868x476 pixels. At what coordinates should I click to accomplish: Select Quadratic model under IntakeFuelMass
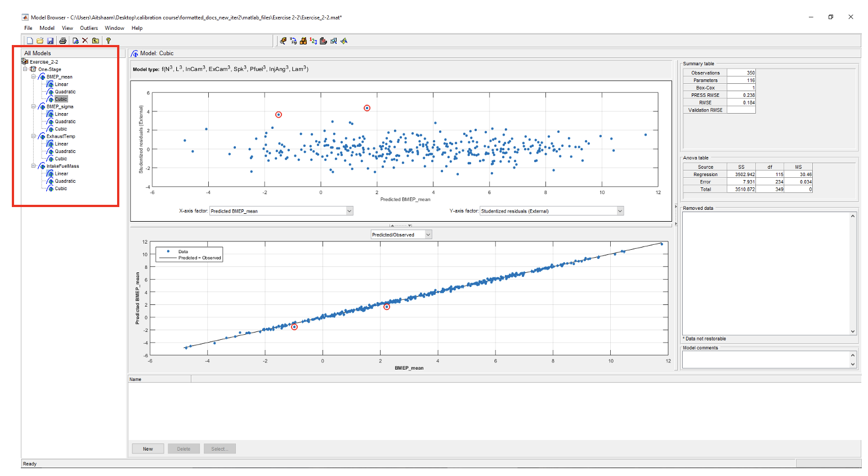click(65, 181)
